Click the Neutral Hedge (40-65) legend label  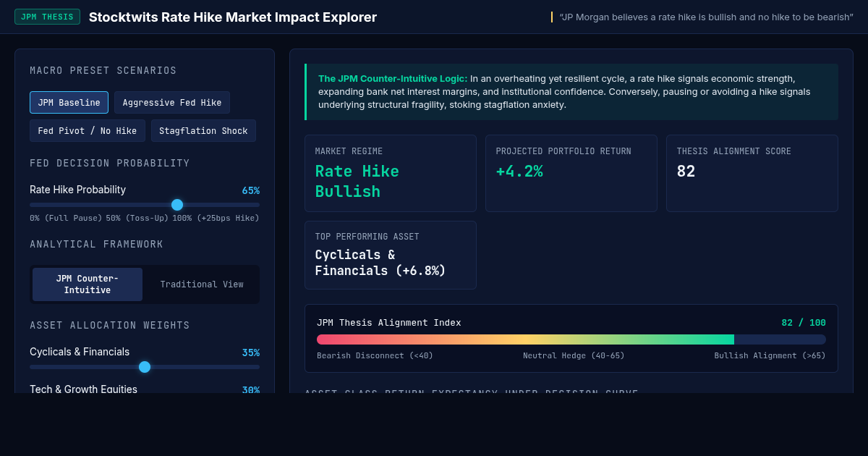(x=574, y=355)
